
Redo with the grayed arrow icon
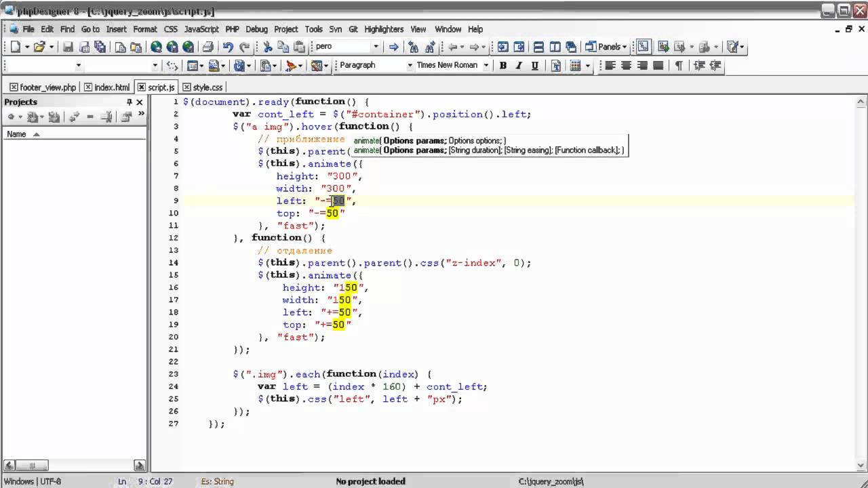(x=244, y=47)
